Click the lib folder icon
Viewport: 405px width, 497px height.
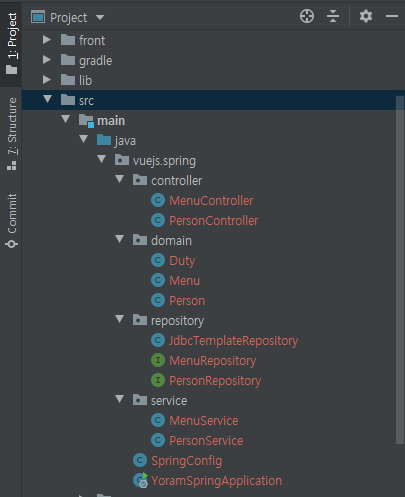point(68,80)
